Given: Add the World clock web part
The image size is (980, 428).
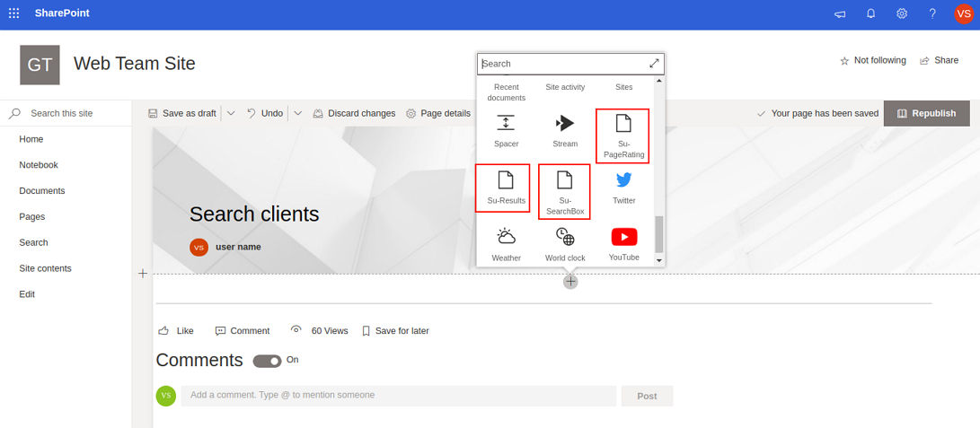Looking at the screenshot, I should point(565,242).
